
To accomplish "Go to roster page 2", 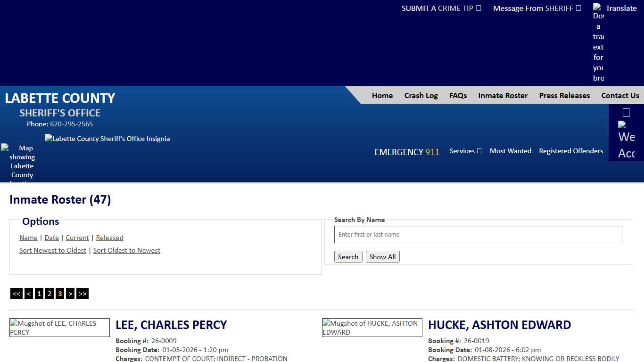I will (50, 294).
